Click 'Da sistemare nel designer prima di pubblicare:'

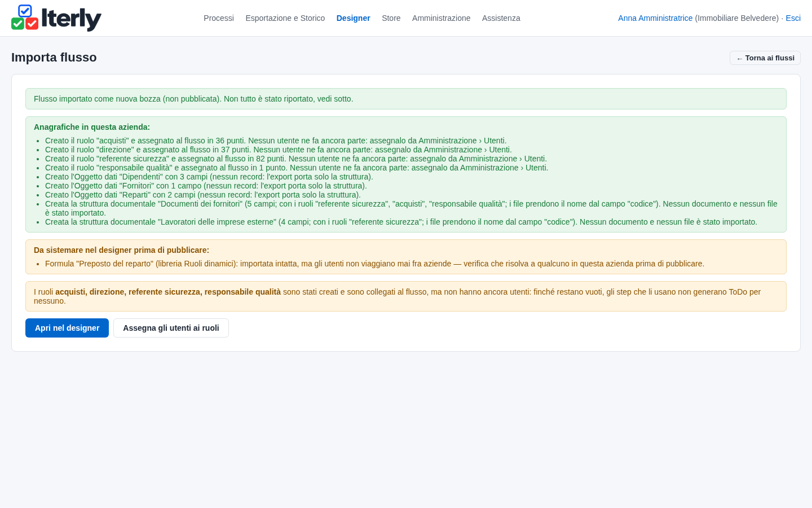click(121, 250)
